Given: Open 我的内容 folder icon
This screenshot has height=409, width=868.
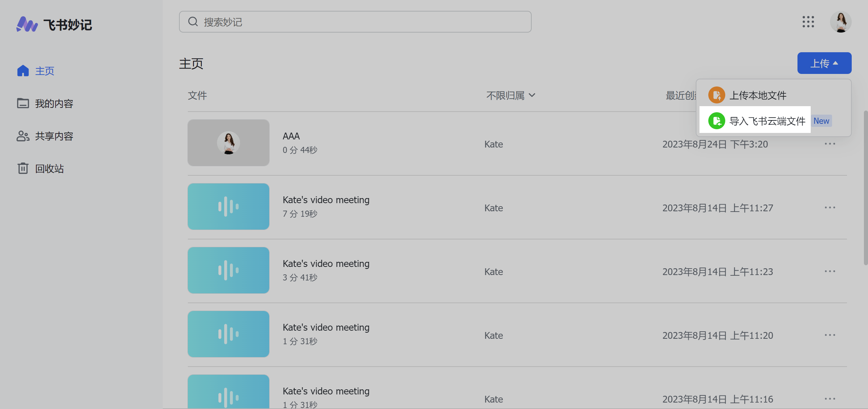Looking at the screenshot, I should pyautogui.click(x=23, y=103).
